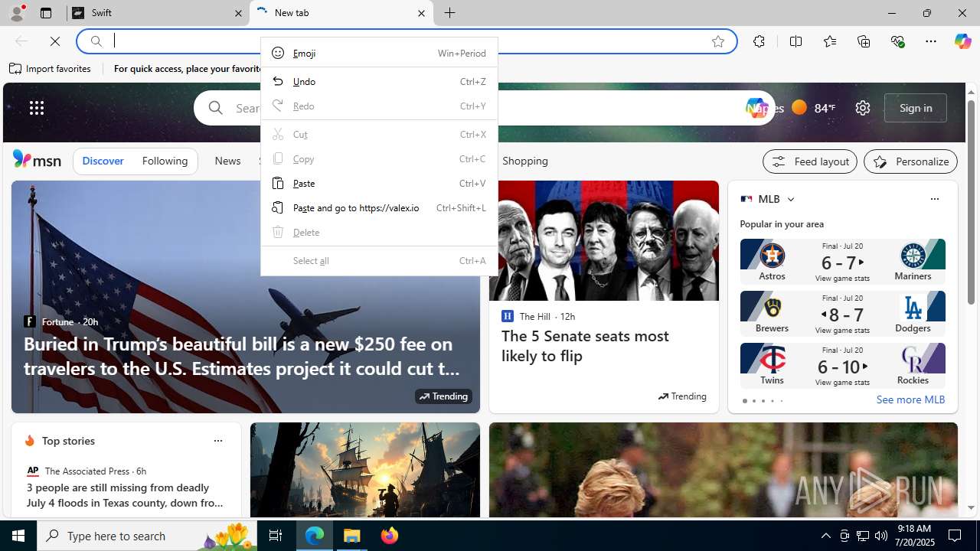Click the Sign in button
Screen dimensions: 980x551
[x=916, y=108]
